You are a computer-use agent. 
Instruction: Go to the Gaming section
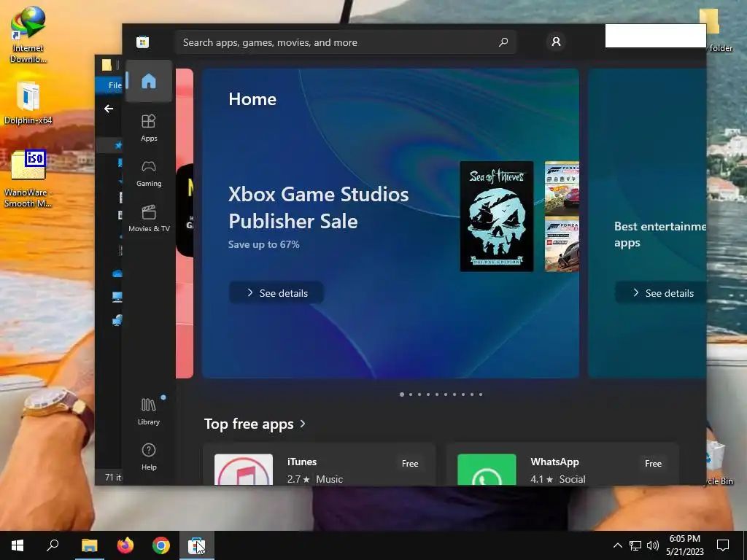point(149,174)
